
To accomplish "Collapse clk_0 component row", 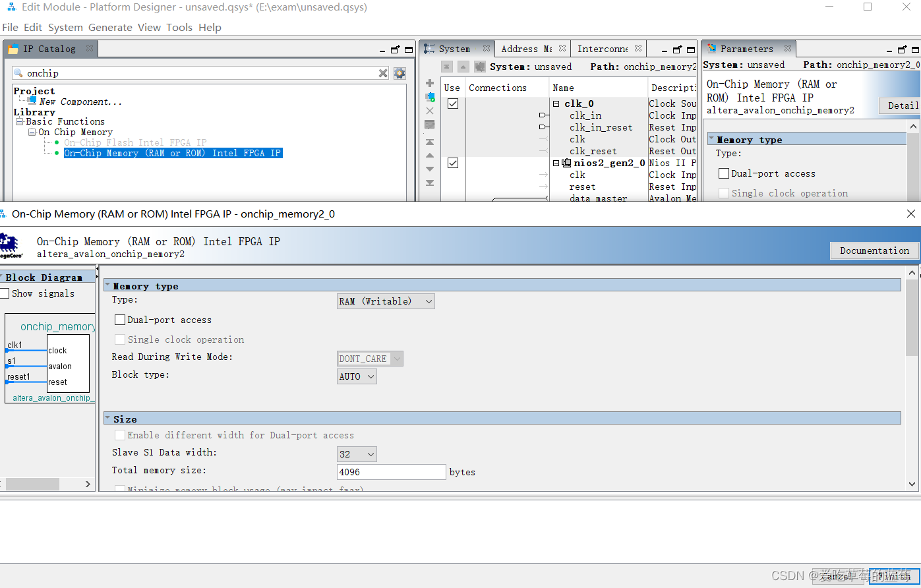I will pos(556,103).
